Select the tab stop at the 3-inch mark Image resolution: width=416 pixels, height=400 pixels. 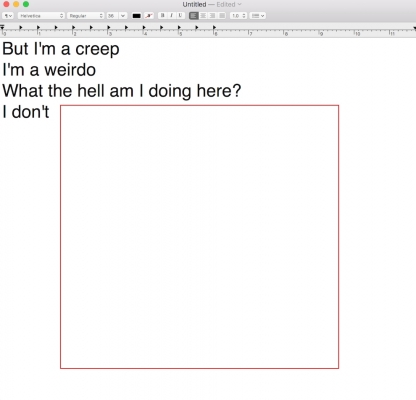[x=109, y=28]
